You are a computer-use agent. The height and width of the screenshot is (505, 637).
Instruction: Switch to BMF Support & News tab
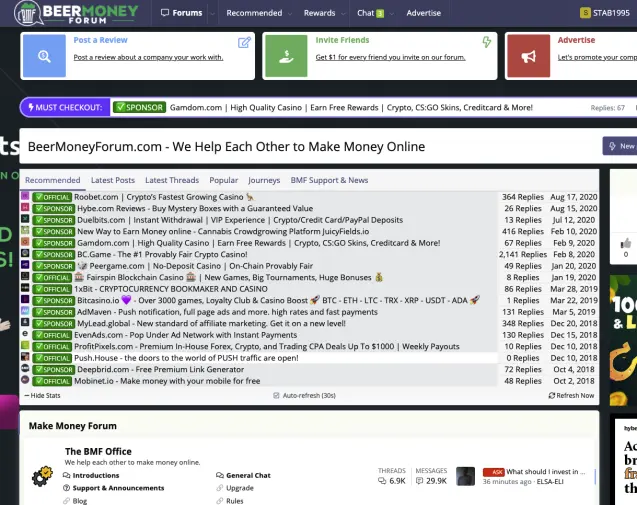coord(329,180)
